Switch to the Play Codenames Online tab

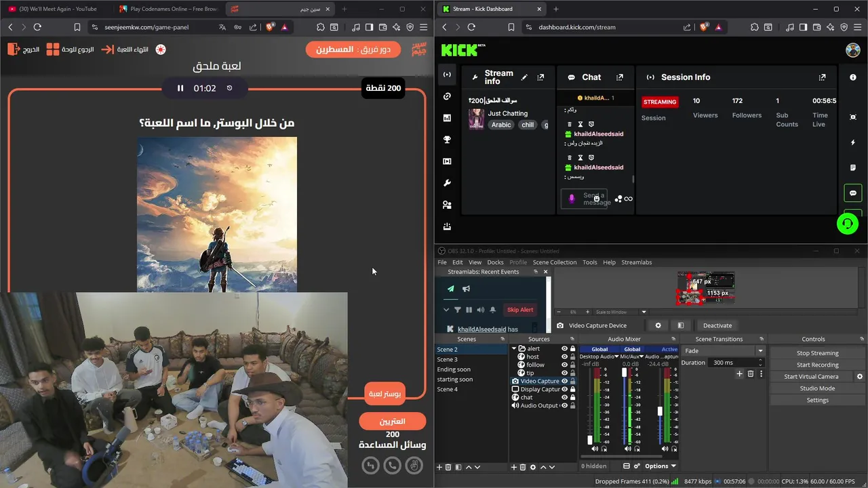tap(168, 9)
